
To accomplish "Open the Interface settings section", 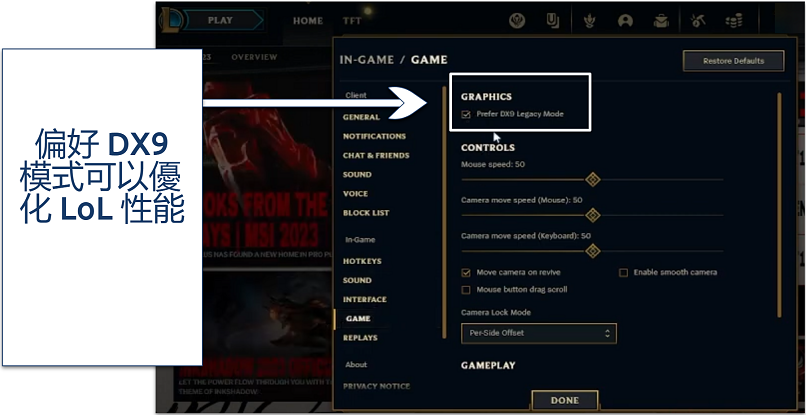I will (x=364, y=299).
